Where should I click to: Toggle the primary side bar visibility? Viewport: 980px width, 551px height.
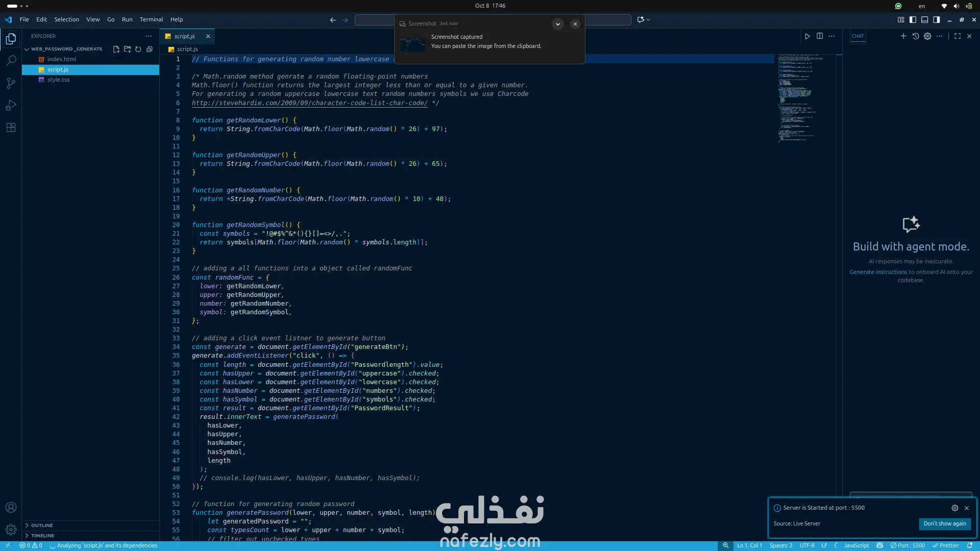913,20
